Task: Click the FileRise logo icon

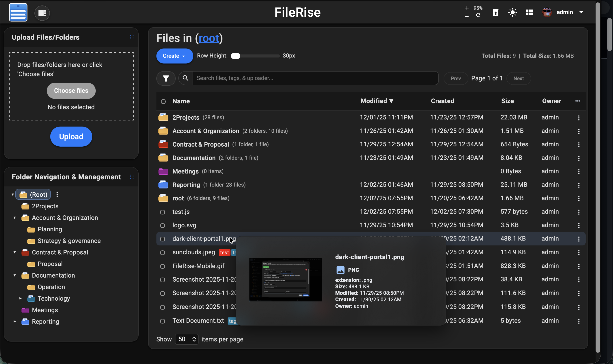Action: [18, 12]
